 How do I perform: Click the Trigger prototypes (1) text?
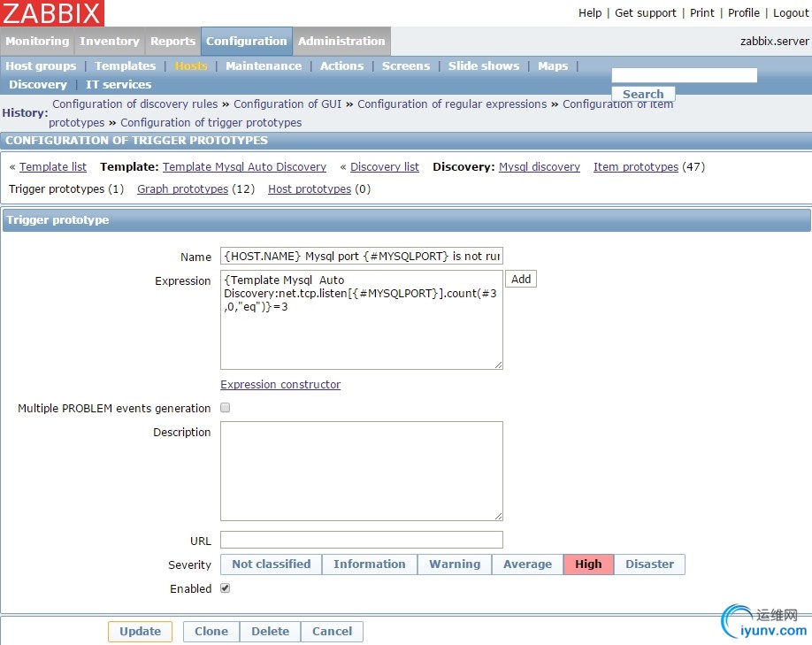click(x=66, y=189)
